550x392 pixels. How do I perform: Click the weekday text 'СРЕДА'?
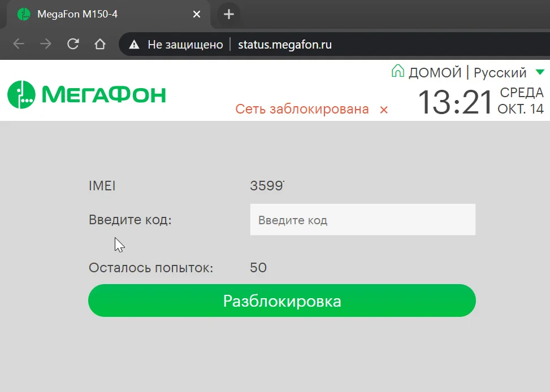pos(522,93)
